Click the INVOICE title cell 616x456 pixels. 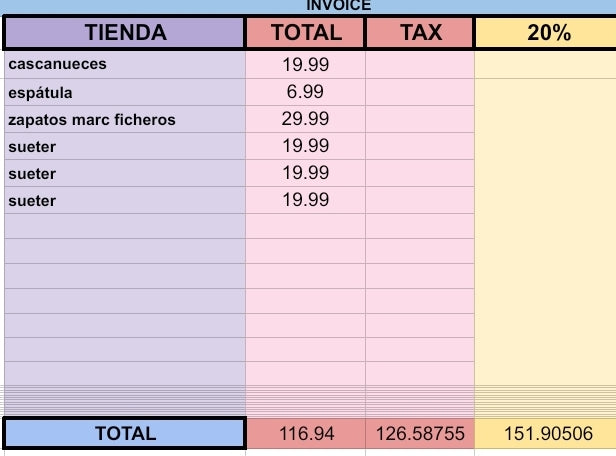pyautogui.click(x=338, y=6)
